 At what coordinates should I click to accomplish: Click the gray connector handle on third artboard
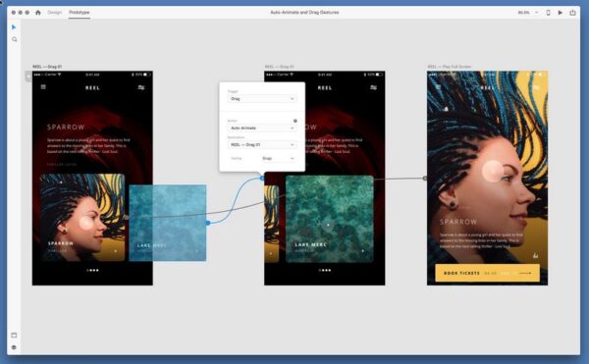(x=425, y=179)
